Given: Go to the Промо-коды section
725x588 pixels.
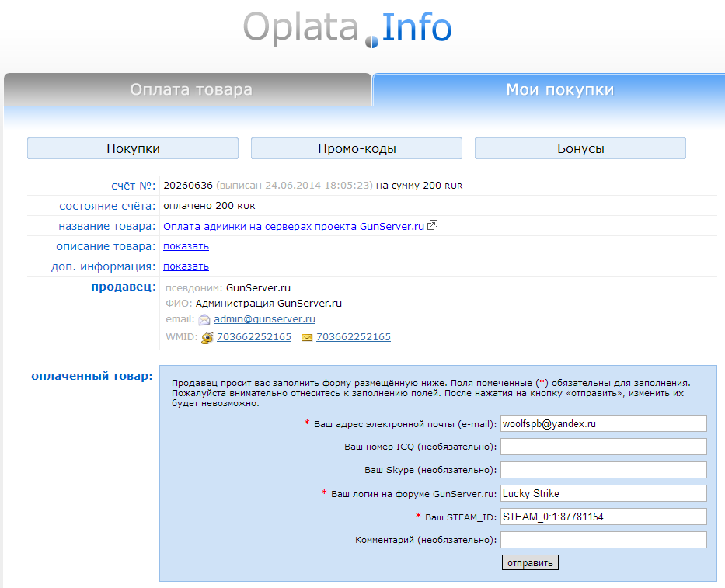Looking at the screenshot, I should (357, 148).
